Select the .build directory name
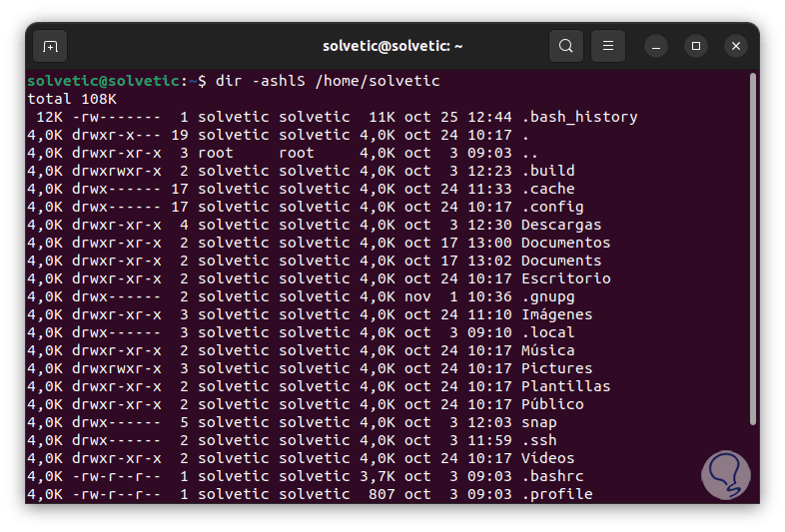This screenshot has height=532, width=785. point(547,171)
